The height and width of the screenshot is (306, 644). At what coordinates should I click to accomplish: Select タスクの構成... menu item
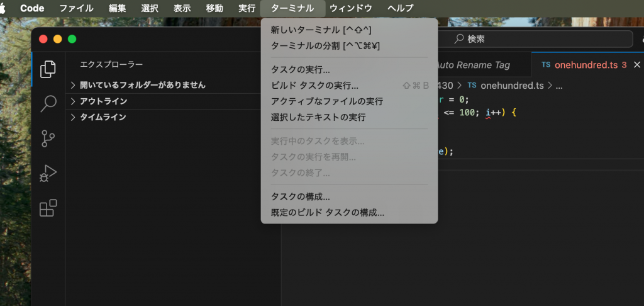click(349, 197)
